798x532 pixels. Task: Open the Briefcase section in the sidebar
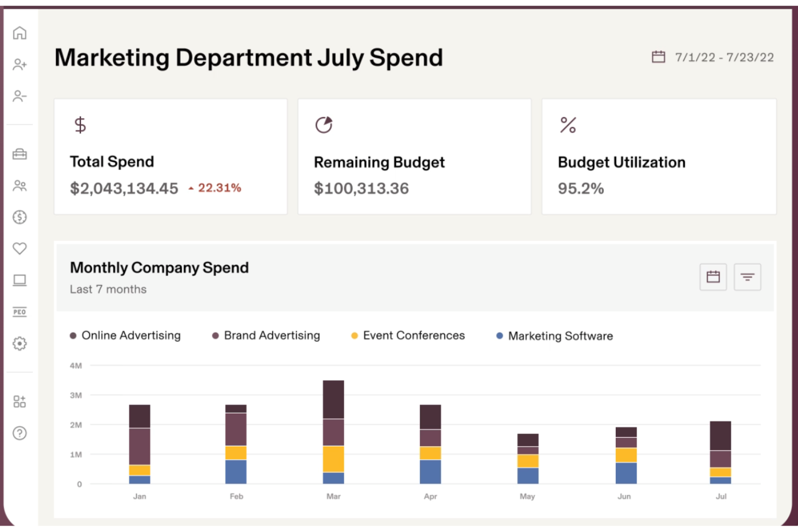pos(20,155)
